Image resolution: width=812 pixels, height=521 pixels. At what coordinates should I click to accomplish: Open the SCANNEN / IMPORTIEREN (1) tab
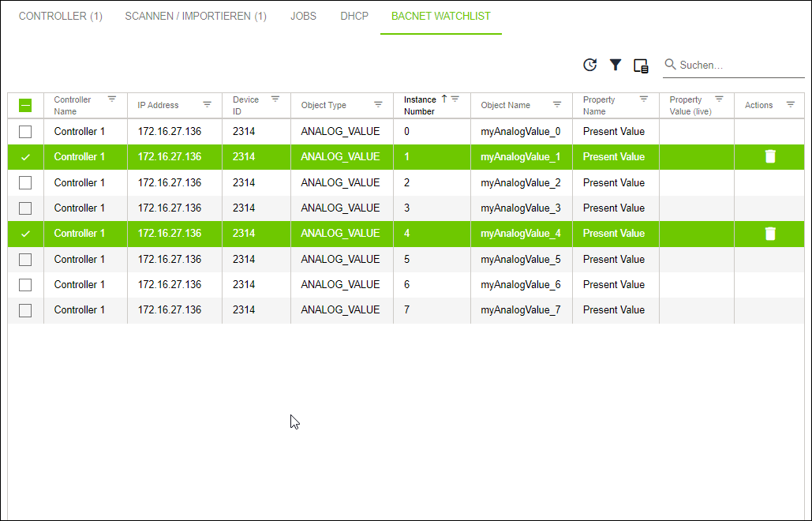(x=196, y=16)
